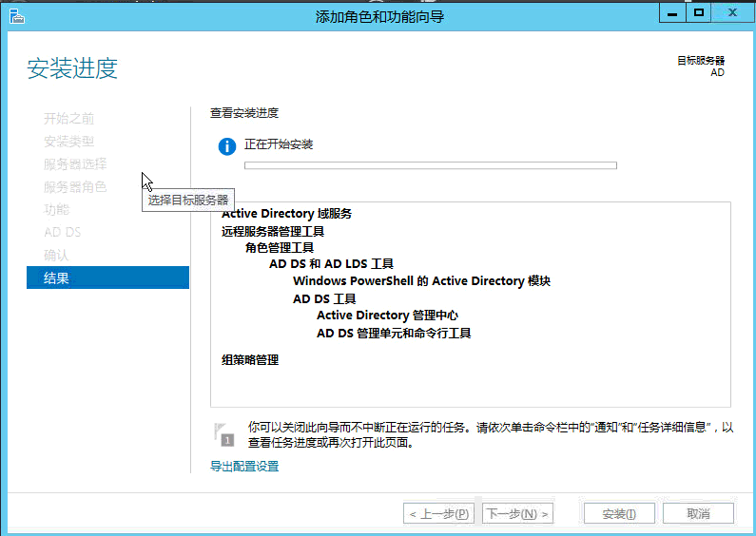This screenshot has width=756, height=536.
Task: Open the 导出配置设置 link
Action: [x=244, y=467]
